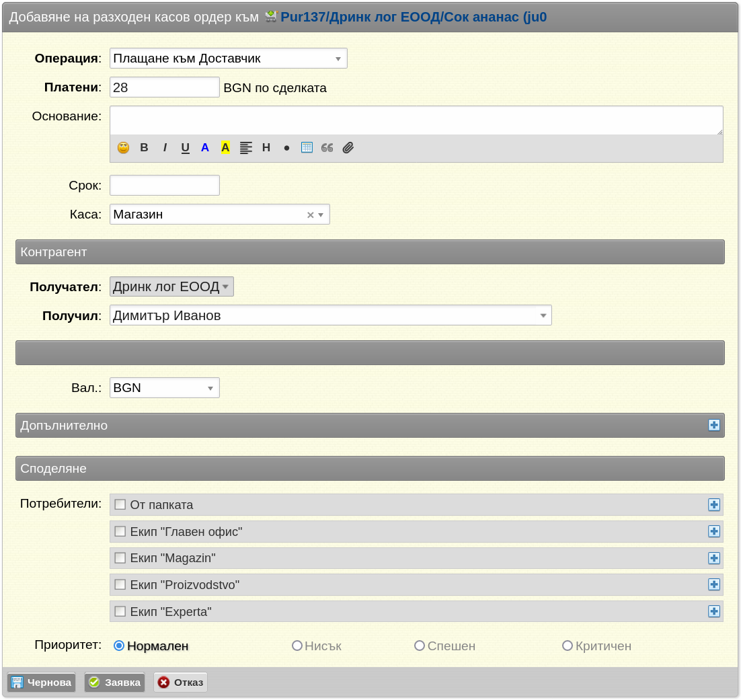
Task: Insert bullet list item icon
Action: pos(286,149)
